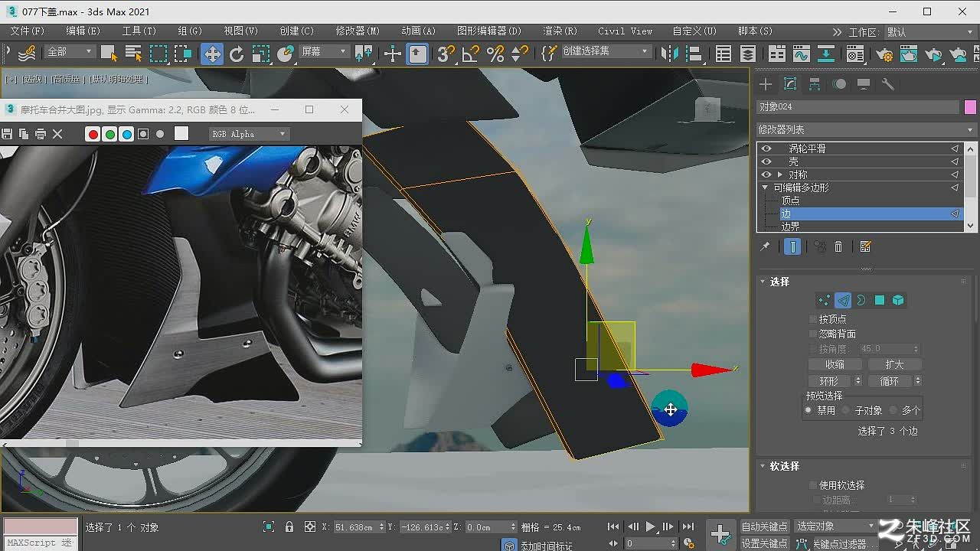This screenshot has width=980, height=551.
Task: Toggle eye visibility of 对称 modifier
Action: pyautogui.click(x=766, y=174)
